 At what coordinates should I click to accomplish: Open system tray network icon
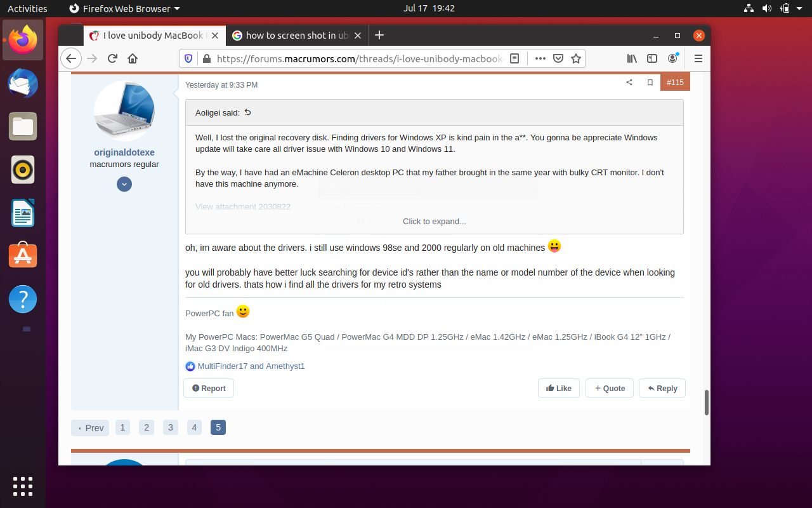(x=749, y=8)
